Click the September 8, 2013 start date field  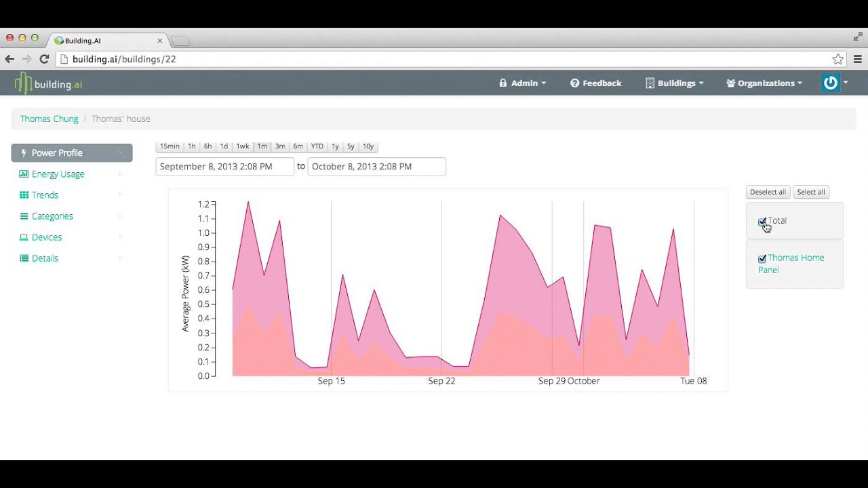(x=225, y=167)
